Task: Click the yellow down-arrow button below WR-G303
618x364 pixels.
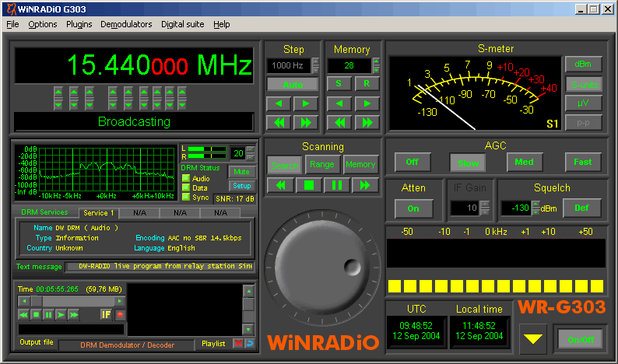Action: (x=533, y=338)
